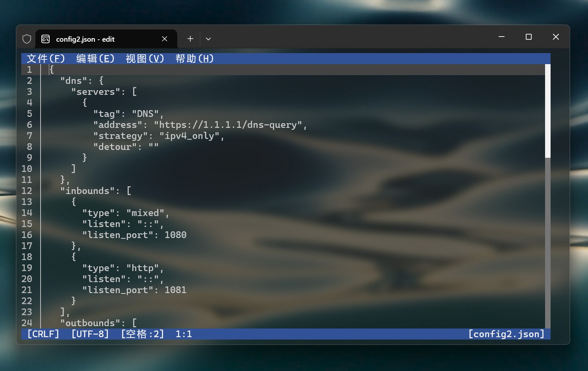Image resolution: width=588 pixels, height=371 pixels.
Task: Click the "ipv4_only" strategy value
Action: coord(189,136)
